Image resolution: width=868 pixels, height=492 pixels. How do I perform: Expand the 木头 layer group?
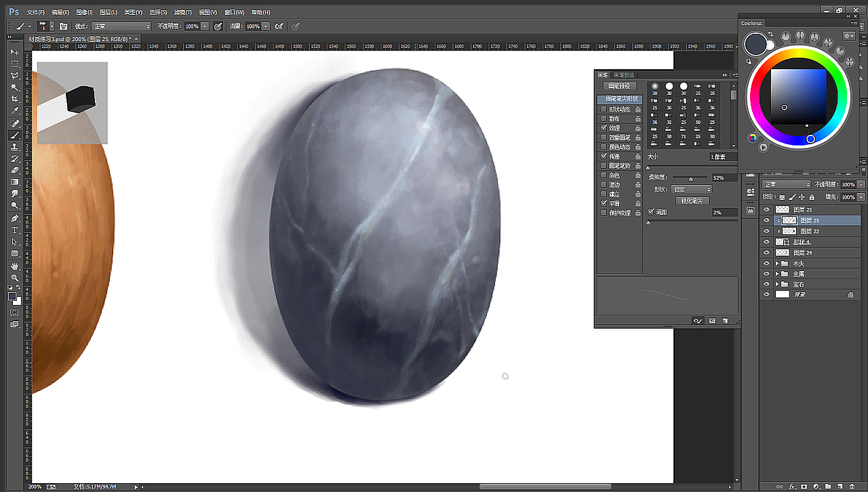tap(778, 263)
